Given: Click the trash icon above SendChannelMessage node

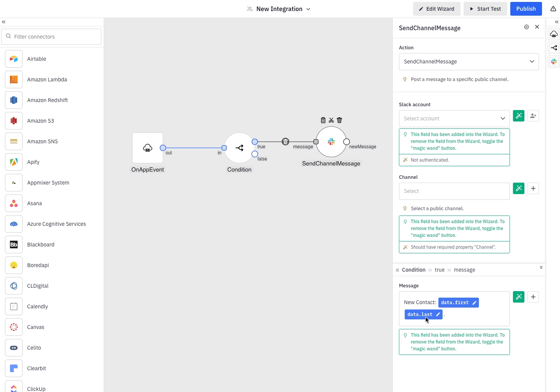Looking at the screenshot, I should 339,120.
